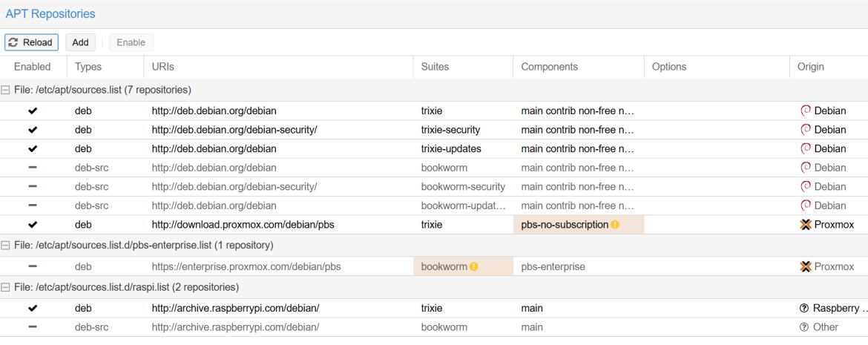Click Proxmox logo in pbs-enterprise row
The width and height of the screenshot is (868, 345).
[806, 266]
